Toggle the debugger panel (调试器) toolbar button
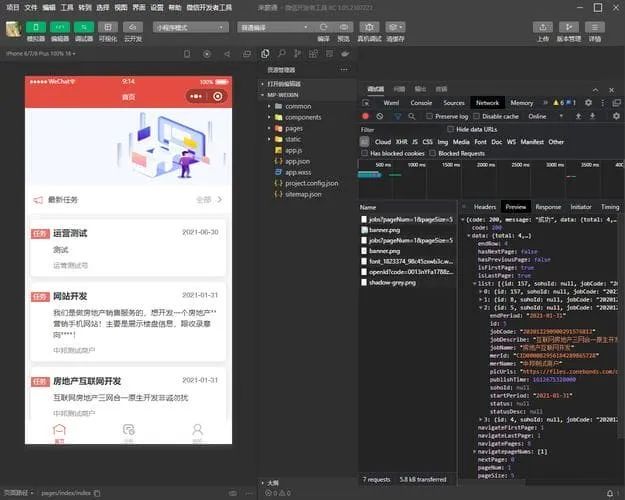 [x=84, y=27]
